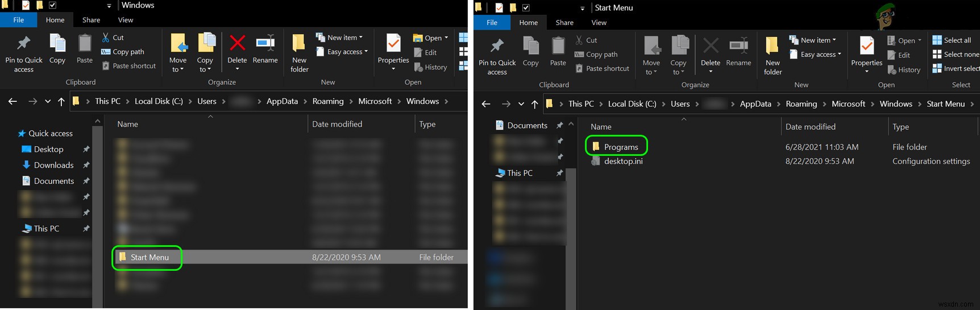Open Easy access dropdown in Start Menu window
980x310 pixels.
[x=816, y=55]
